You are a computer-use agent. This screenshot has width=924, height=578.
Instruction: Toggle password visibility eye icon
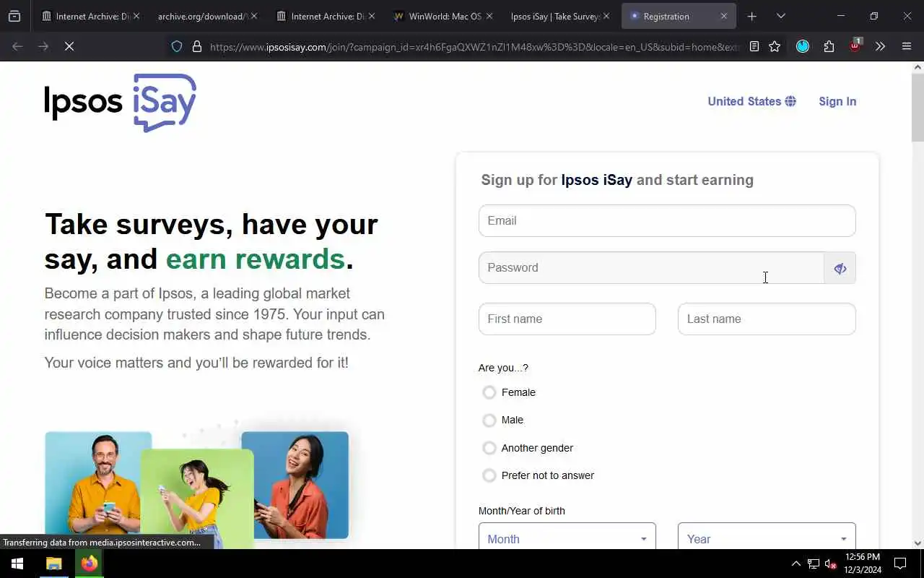(x=840, y=268)
